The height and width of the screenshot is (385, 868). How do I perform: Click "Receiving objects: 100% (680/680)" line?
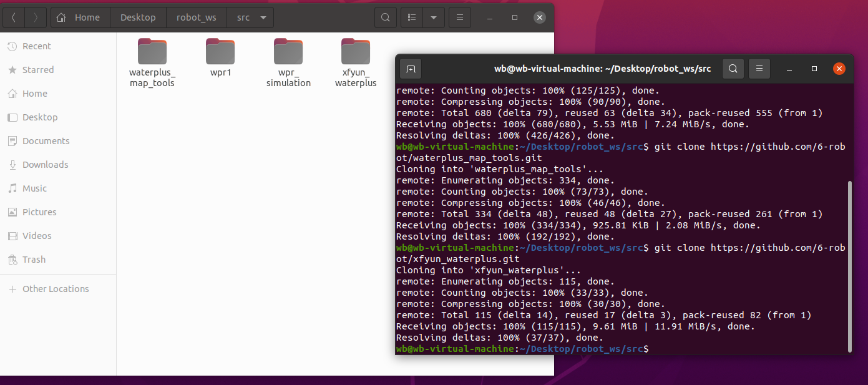click(x=573, y=124)
